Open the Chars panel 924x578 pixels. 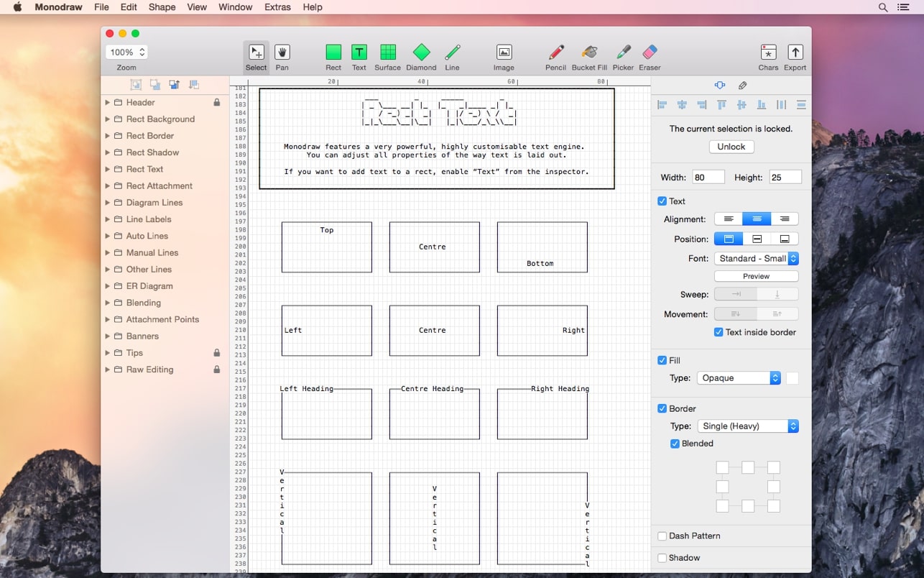coord(767,53)
